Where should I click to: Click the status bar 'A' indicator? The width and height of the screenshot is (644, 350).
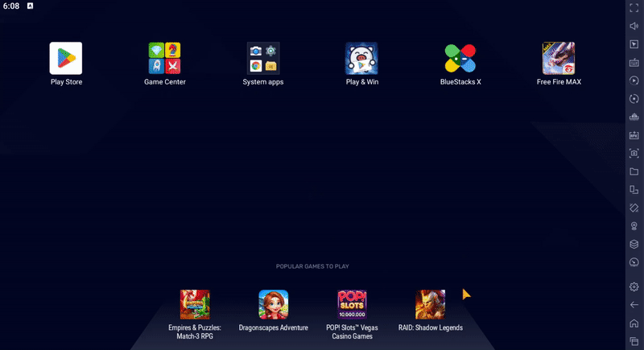(x=30, y=6)
